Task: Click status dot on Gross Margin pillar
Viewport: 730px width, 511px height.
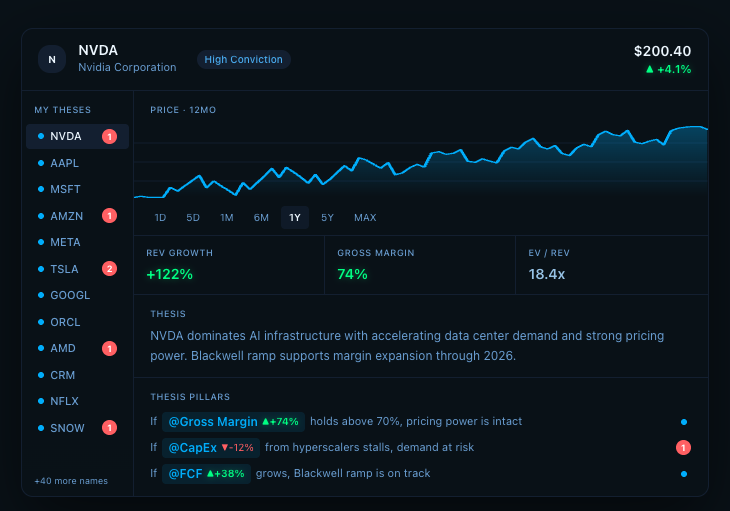Action: 684,422
